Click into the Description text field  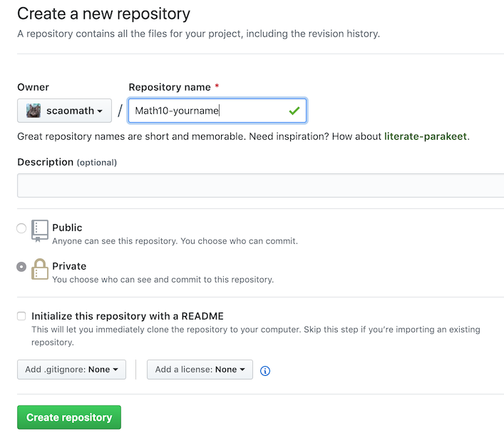pyautogui.click(x=260, y=185)
